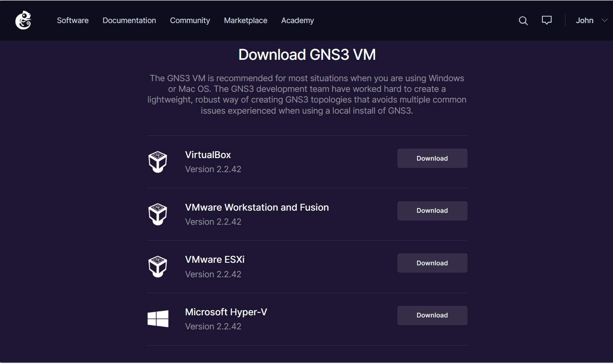Click the VirtualBox cube icon
613x364 pixels.
pos(157,162)
